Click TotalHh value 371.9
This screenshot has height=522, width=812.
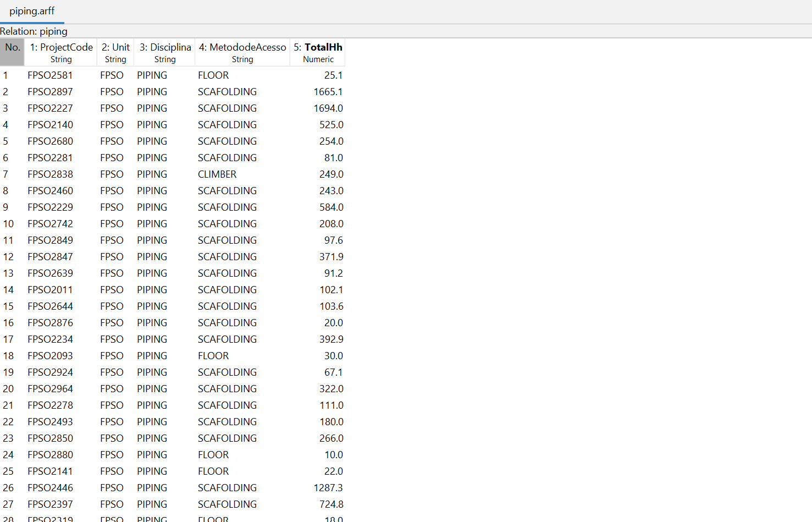tap(331, 257)
